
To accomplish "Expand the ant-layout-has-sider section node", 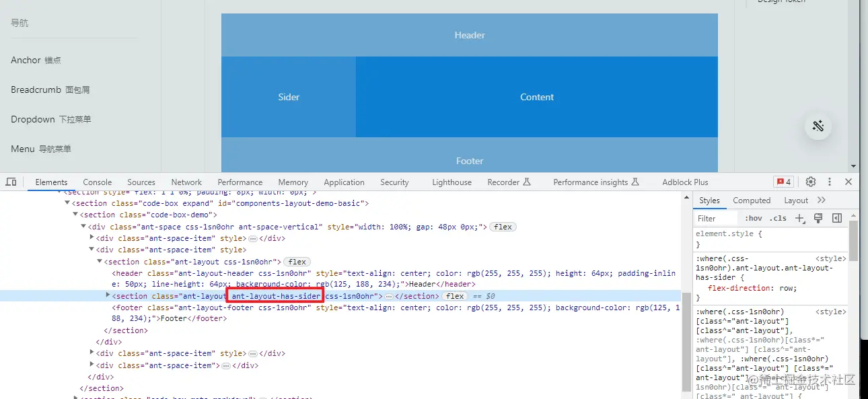I will pos(108,295).
